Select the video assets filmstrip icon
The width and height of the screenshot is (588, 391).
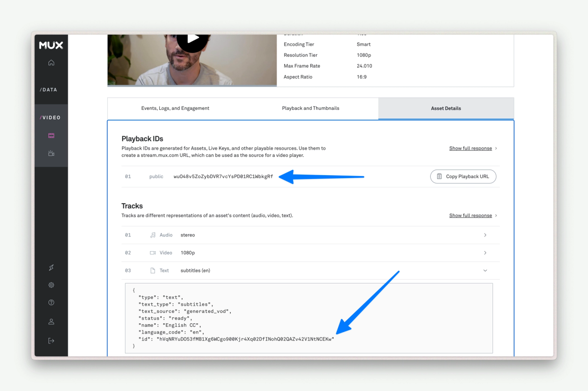(x=51, y=135)
